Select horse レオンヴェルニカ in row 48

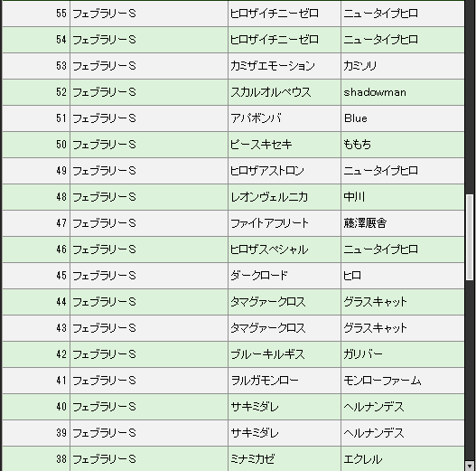point(269,197)
